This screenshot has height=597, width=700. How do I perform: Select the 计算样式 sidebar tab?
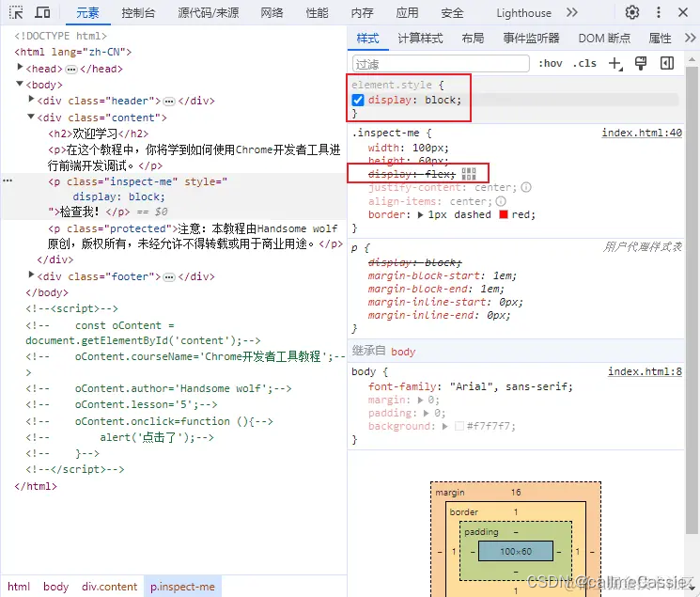pyautogui.click(x=420, y=39)
